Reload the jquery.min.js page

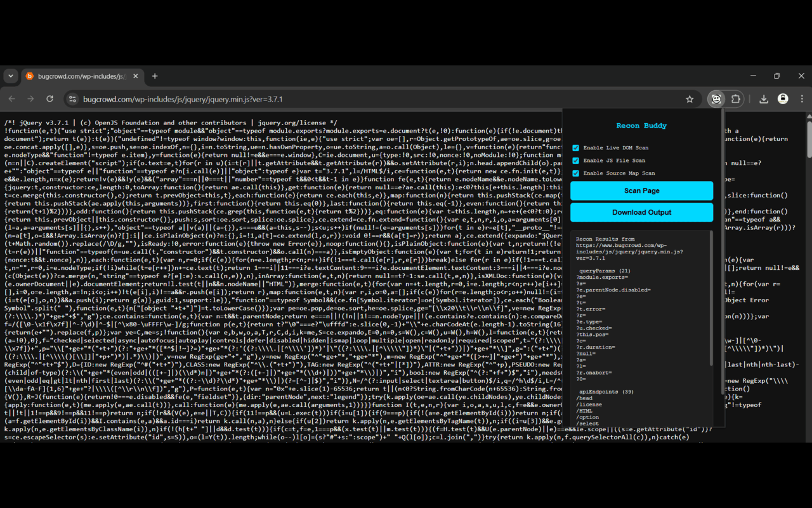click(50, 99)
